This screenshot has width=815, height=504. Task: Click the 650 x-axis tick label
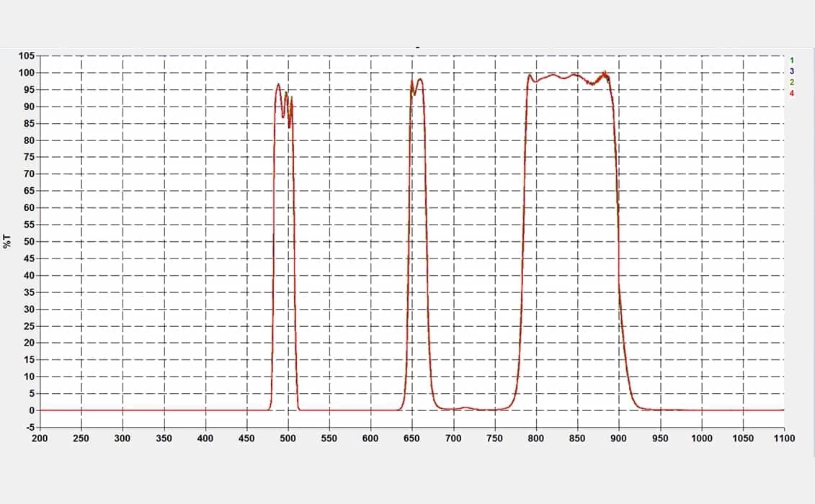[412, 438]
